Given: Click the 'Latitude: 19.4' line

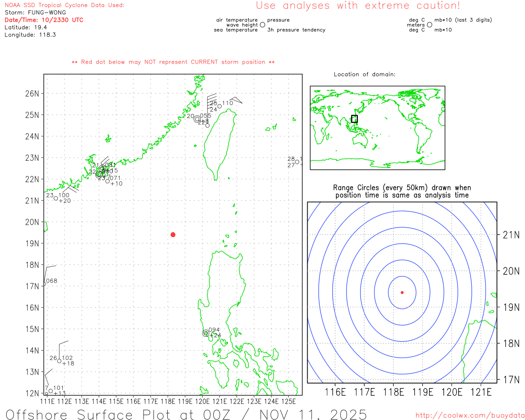Looking at the screenshot, I should click(x=26, y=27).
